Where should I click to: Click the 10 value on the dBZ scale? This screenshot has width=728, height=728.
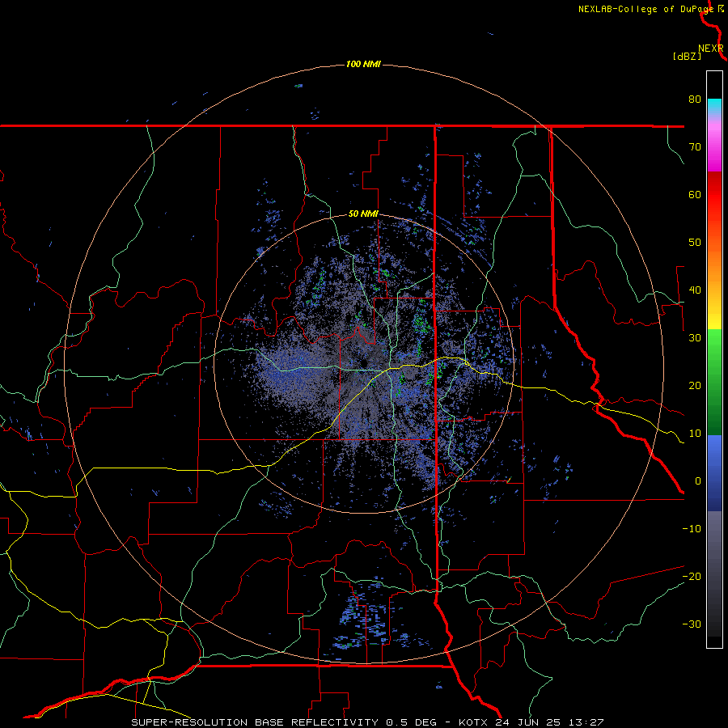[695, 434]
